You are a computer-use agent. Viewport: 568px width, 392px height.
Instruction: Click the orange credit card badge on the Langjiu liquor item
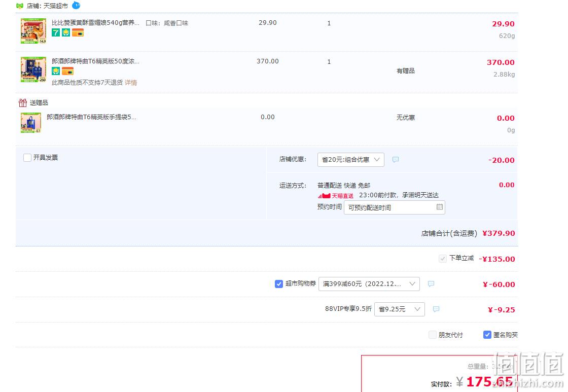68,71
